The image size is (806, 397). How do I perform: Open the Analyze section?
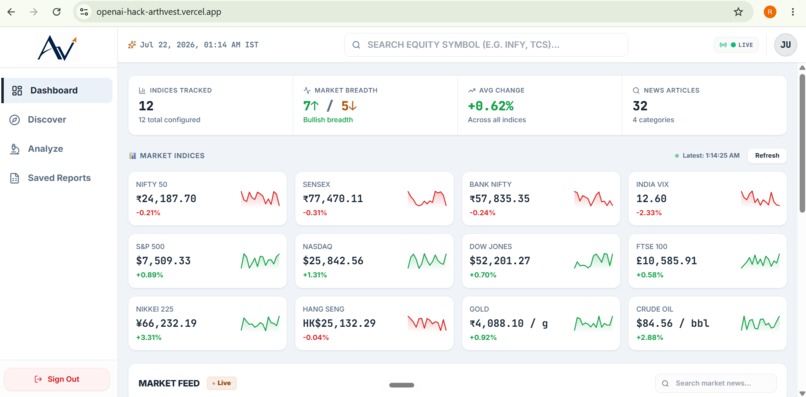pos(57,149)
